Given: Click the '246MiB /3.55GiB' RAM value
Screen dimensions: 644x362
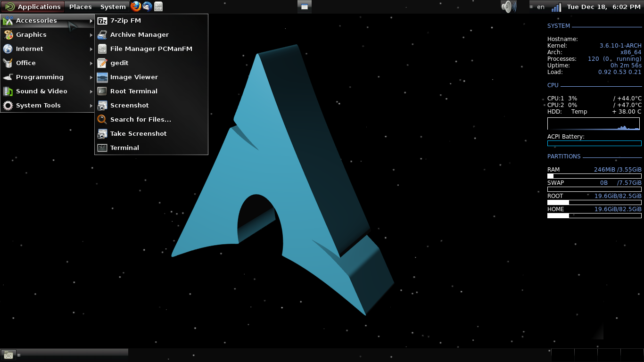Looking at the screenshot, I should (618, 170).
